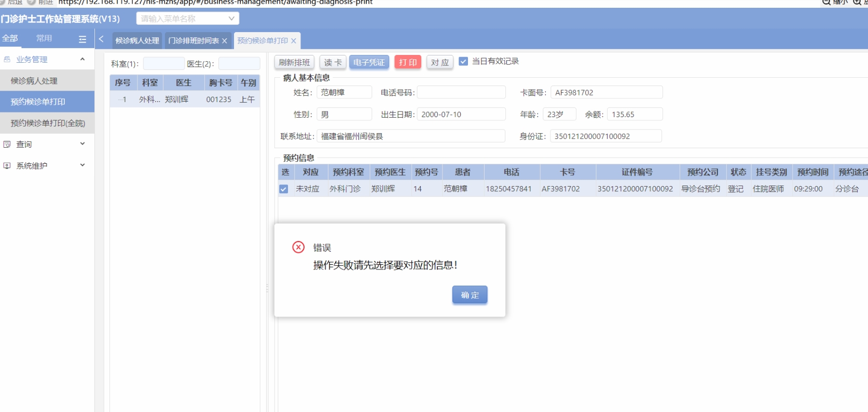This screenshot has height=412, width=868.
Task: Click the 请输入菜单名称 search box
Action: [x=187, y=19]
